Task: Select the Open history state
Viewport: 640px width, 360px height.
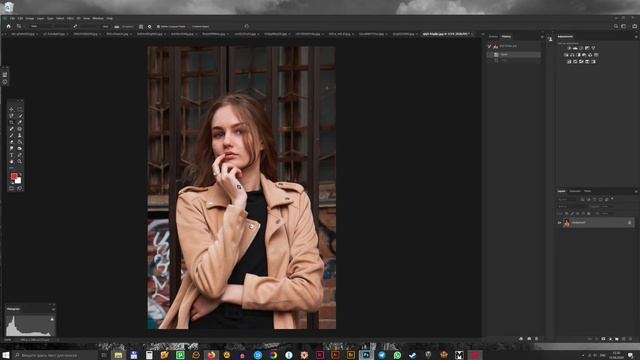Action: pos(513,54)
